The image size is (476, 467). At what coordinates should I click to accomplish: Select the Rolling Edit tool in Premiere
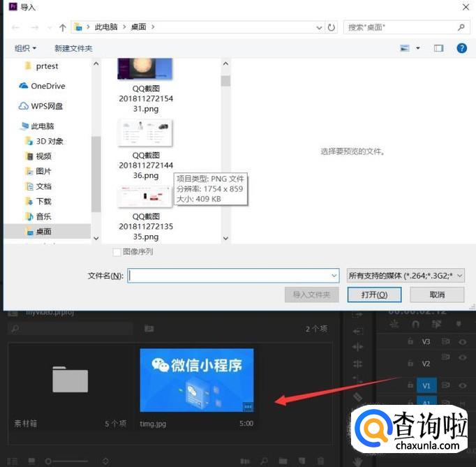(x=357, y=364)
